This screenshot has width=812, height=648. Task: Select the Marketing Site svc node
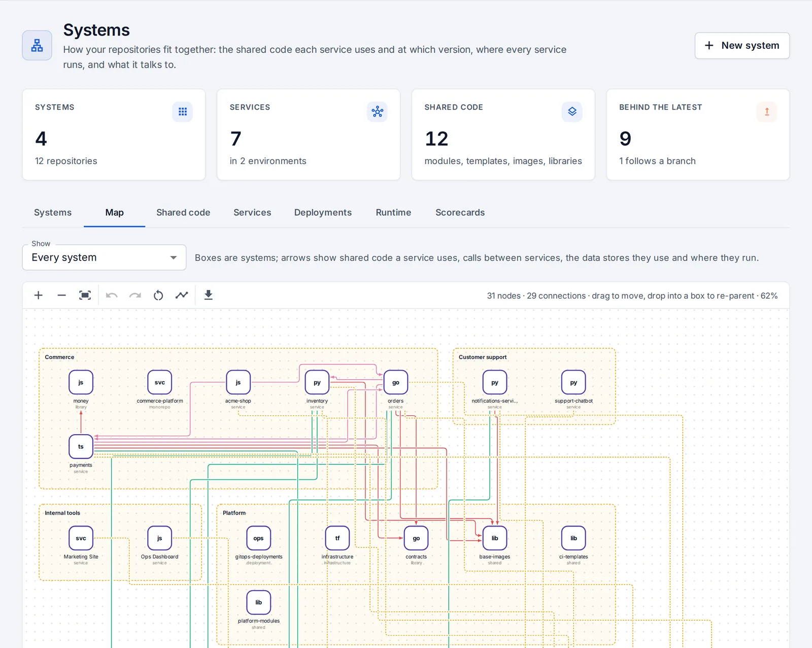click(x=81, y=538)
